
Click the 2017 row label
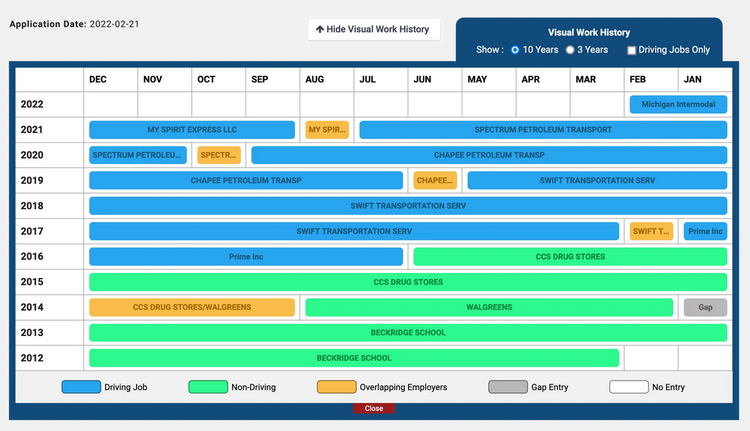click(x=32, y=231)
